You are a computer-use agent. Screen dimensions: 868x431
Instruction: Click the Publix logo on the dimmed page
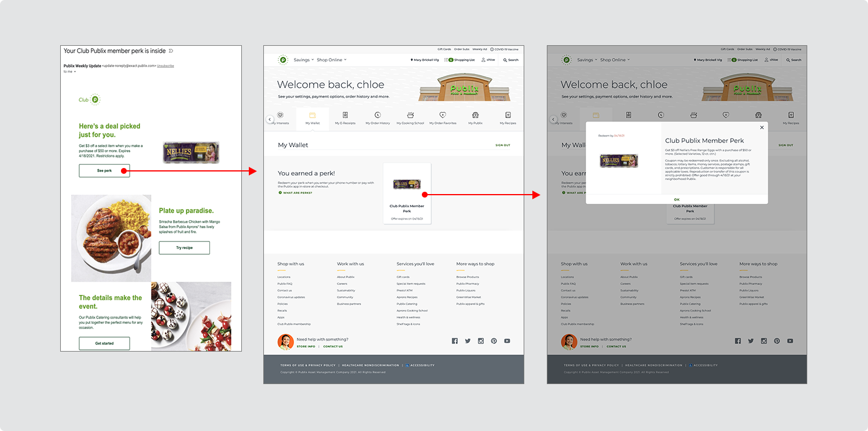[567, 60]
